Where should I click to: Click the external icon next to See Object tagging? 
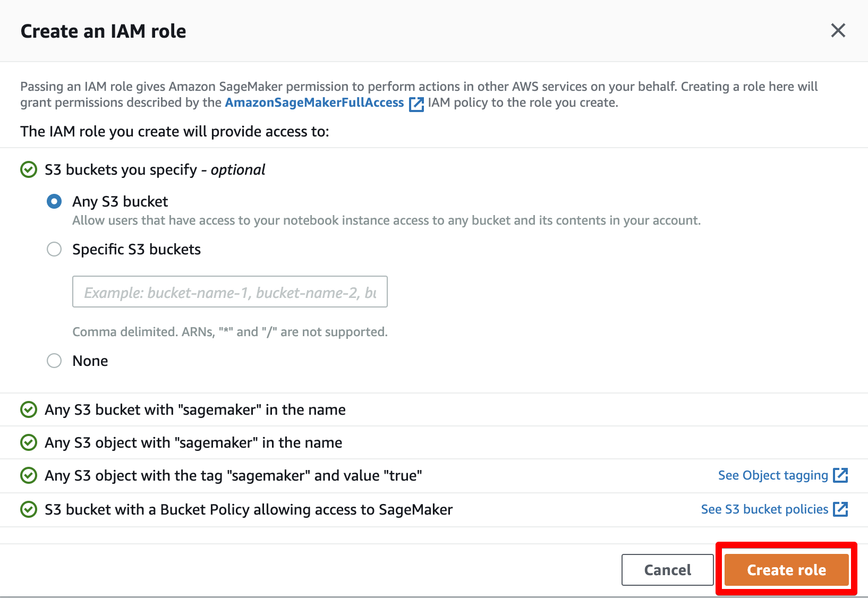(840, 475)
